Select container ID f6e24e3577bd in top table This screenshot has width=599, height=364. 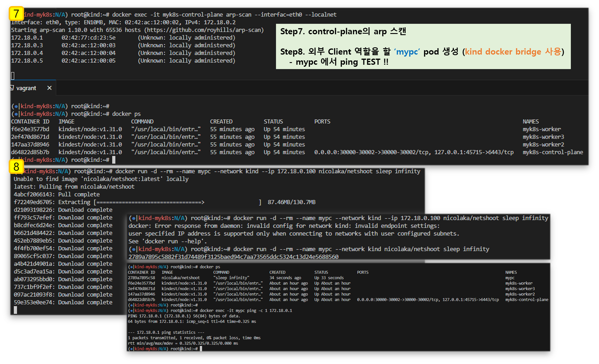click(30, 129)
